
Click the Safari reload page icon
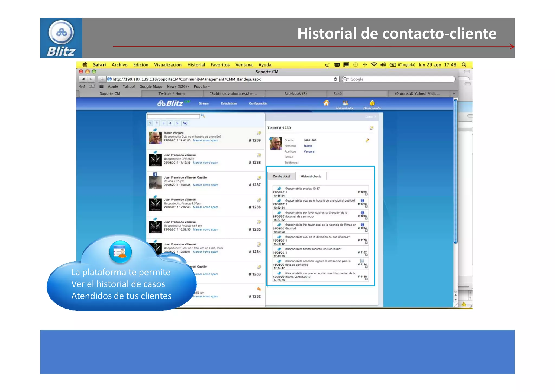[335, 79]
